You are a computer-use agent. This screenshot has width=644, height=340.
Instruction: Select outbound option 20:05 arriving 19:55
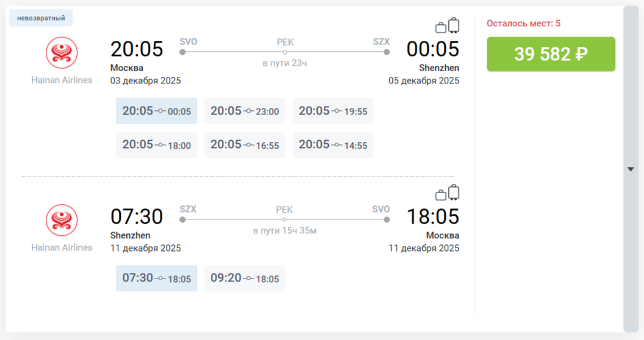333,111
